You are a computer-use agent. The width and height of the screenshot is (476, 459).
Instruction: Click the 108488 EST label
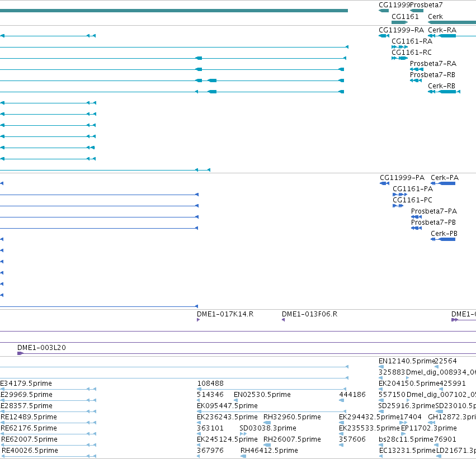pyautogui.click(x=210, y=384)
